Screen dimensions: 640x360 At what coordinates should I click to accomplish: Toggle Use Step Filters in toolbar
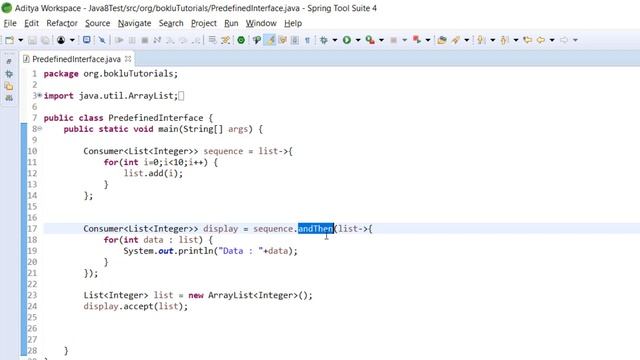point(225,40)
